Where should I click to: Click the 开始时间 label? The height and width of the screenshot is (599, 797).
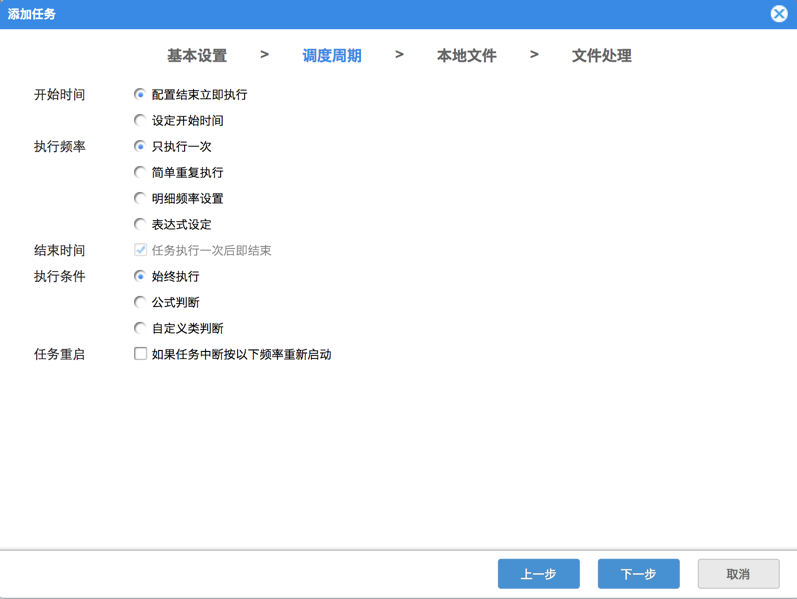(x=59, y=95)
